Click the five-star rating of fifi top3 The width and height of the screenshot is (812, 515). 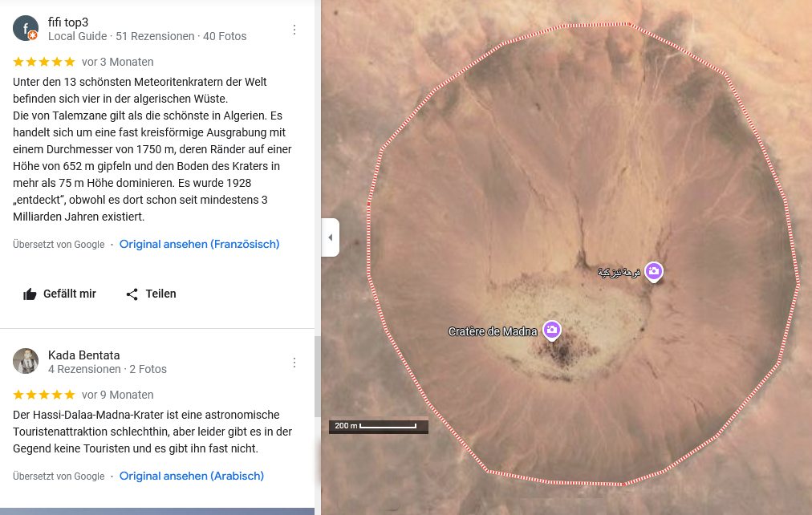pos(44,62)
